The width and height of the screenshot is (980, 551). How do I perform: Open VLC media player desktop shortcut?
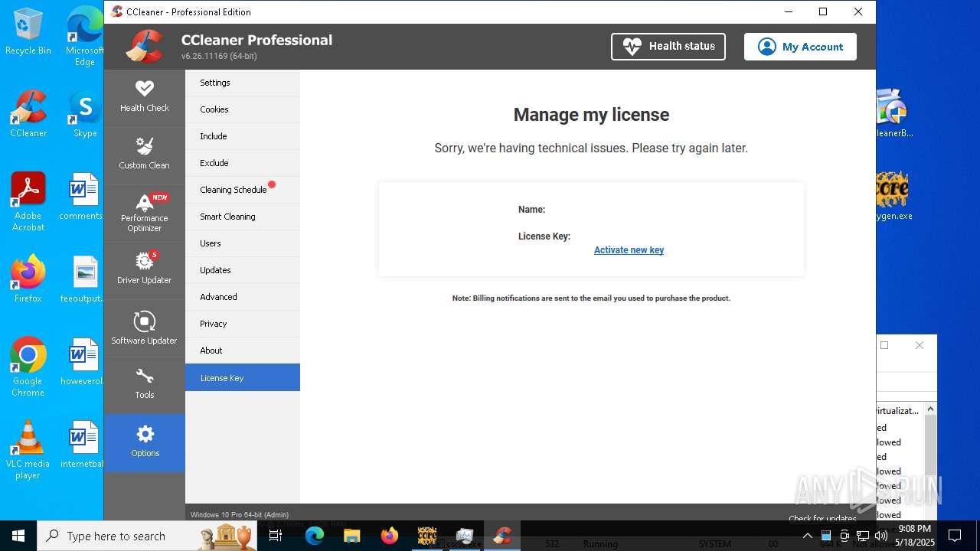(28, 450)
